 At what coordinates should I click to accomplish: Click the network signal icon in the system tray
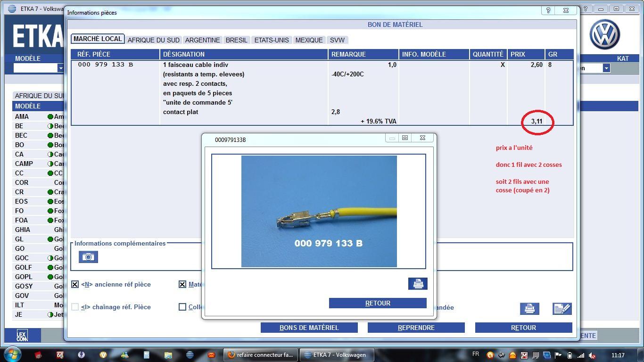581,355
